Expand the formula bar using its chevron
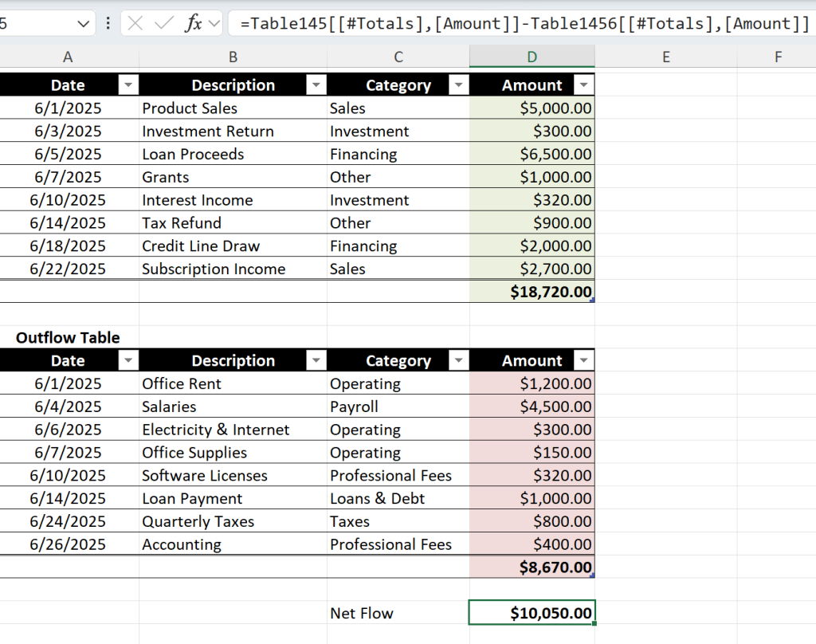The height and width of the screenshot is (644, 816). coord(213,23)
